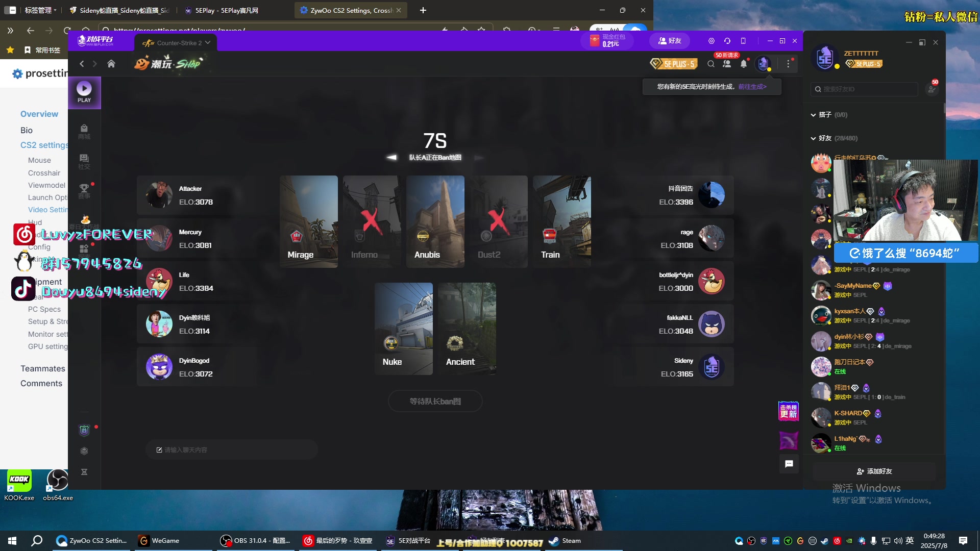Click customer service headset icon
This screenshot has height=551, width=980.
[x=727, y=41]
